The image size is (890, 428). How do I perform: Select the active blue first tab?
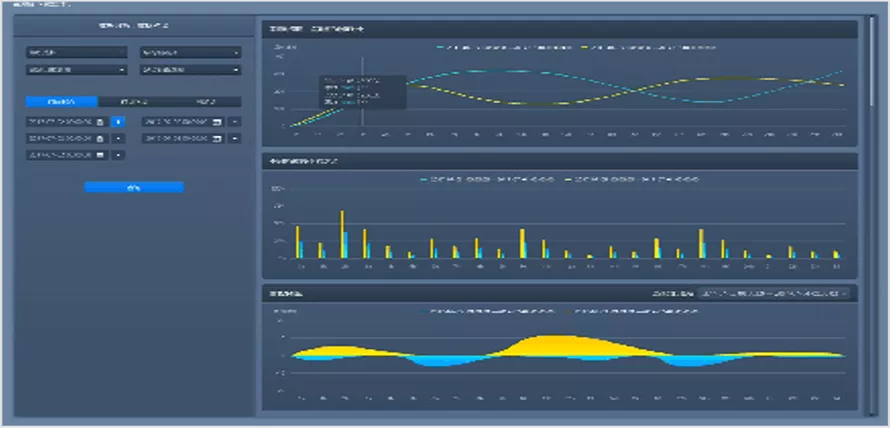click(x=62, y=102)
